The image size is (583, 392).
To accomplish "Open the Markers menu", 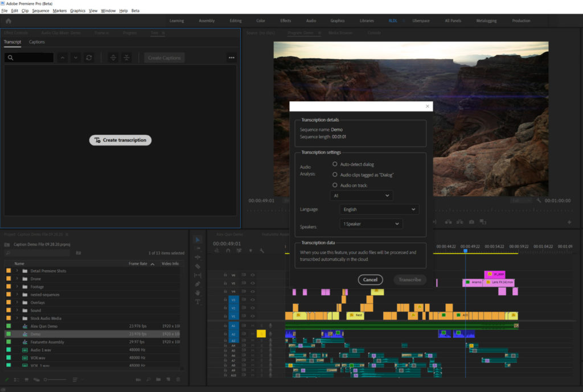I will (59, 11).
